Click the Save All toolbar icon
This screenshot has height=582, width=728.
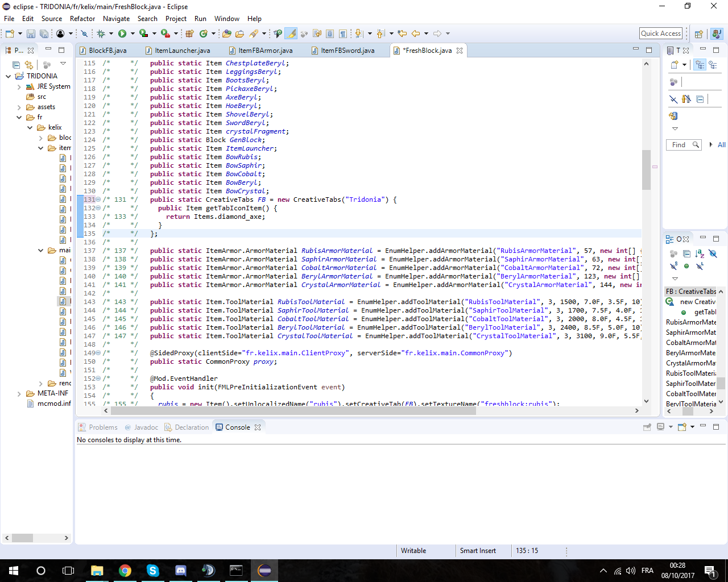(44, 34)
